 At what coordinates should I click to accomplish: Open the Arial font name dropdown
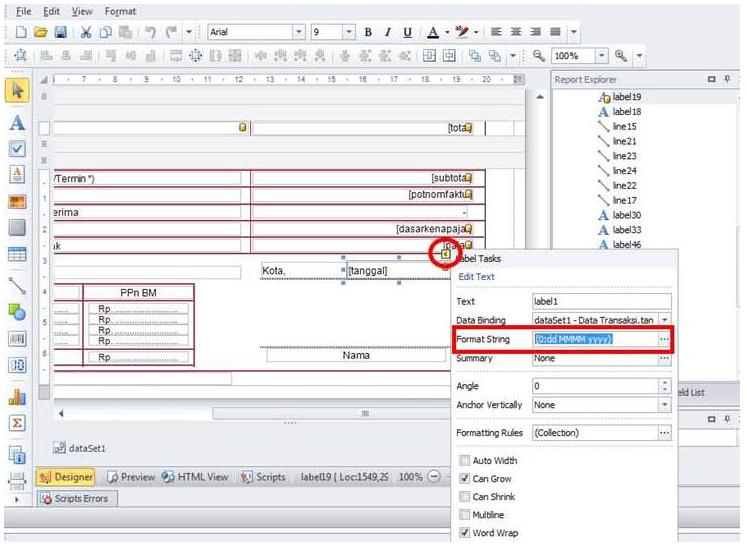pos(299,32)
